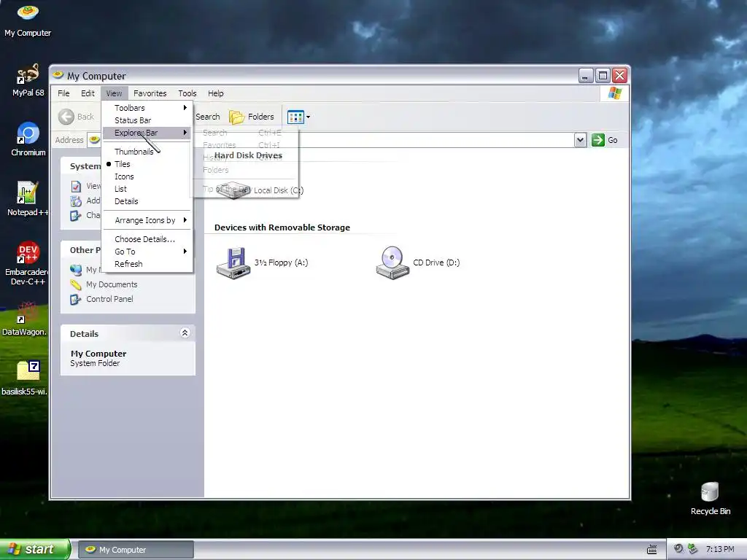Viewport: 747px width, 560px height.
Task: Click the My Computer taskbar button
Action: pyautogui.click(x=136, y=550)
